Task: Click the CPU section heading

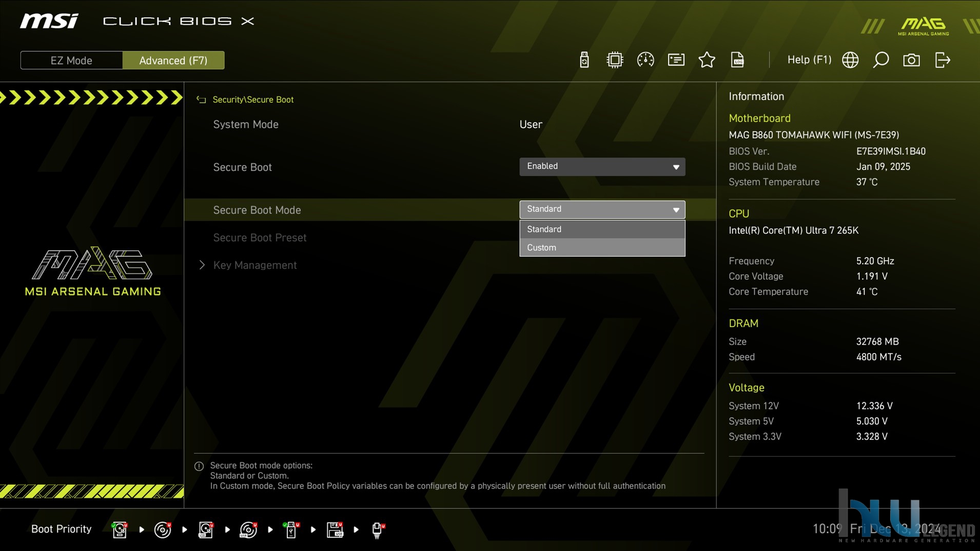Action: (739, 214)
